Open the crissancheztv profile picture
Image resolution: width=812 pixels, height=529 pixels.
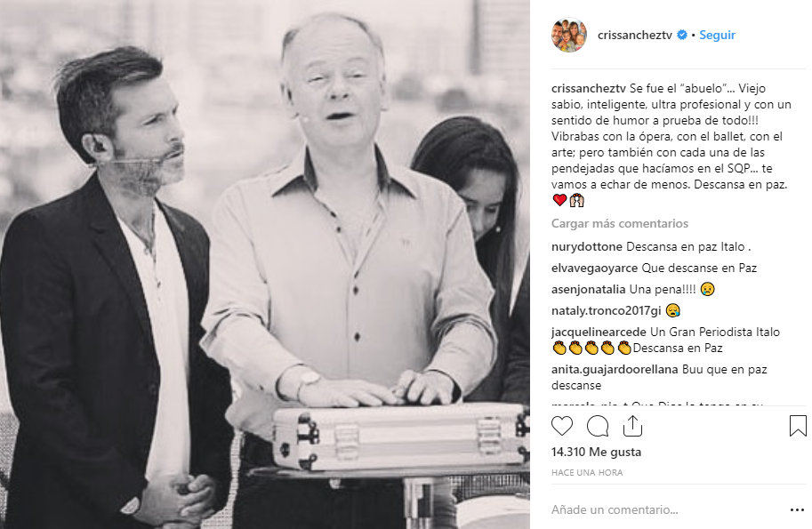tap(568, 35)
